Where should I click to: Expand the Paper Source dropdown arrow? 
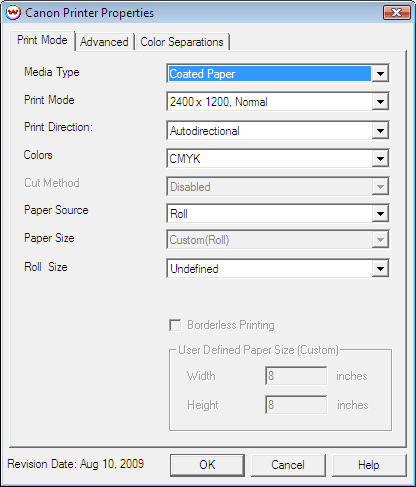(x=380, y=214)
